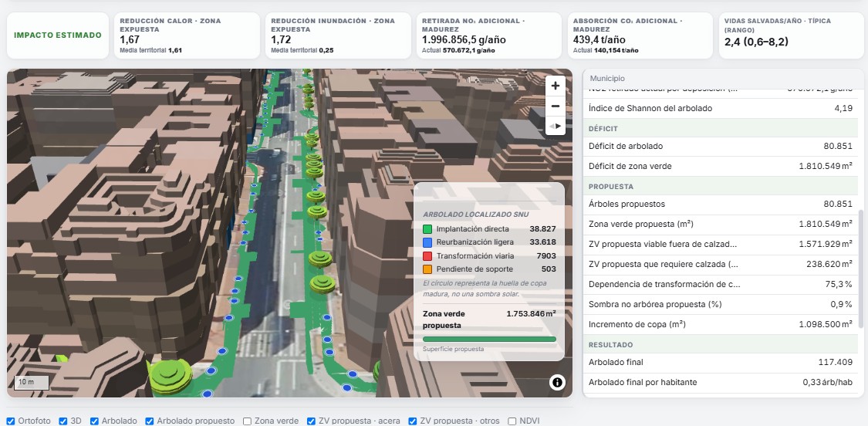
Task: Toggle ZV propuesta · otros checkbox
Action: (x=413, y=421)
